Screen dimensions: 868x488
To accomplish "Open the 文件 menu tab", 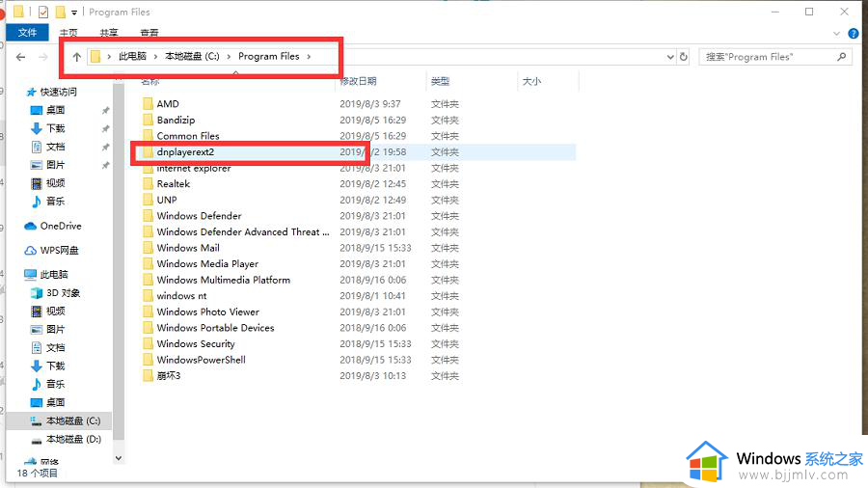I will click(x=27, y=33).
